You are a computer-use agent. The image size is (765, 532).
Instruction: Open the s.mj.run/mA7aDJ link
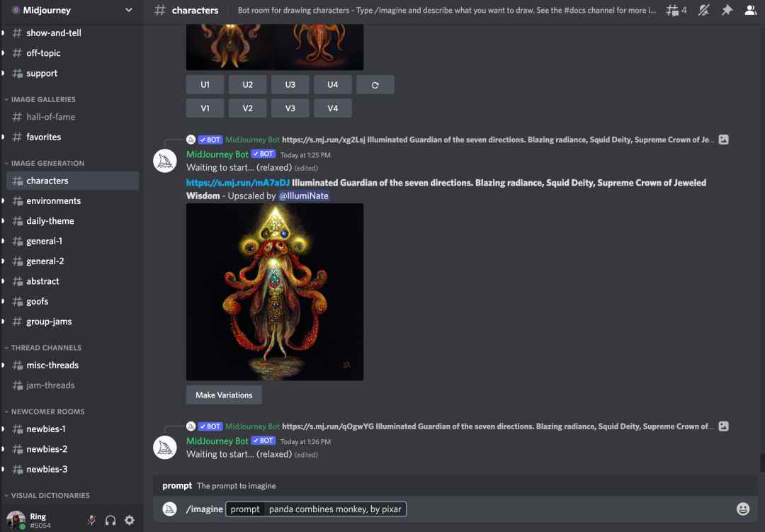238,183
